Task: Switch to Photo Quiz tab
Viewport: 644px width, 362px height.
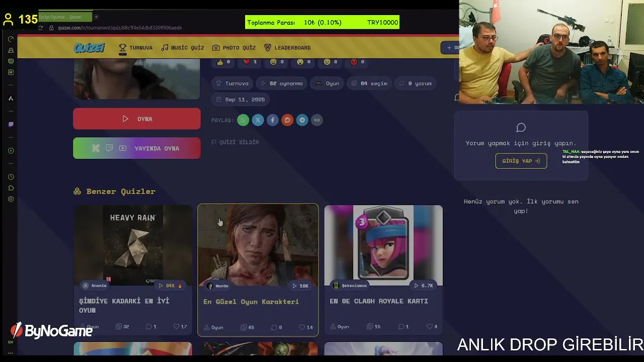Action: [x=234, y=48]
